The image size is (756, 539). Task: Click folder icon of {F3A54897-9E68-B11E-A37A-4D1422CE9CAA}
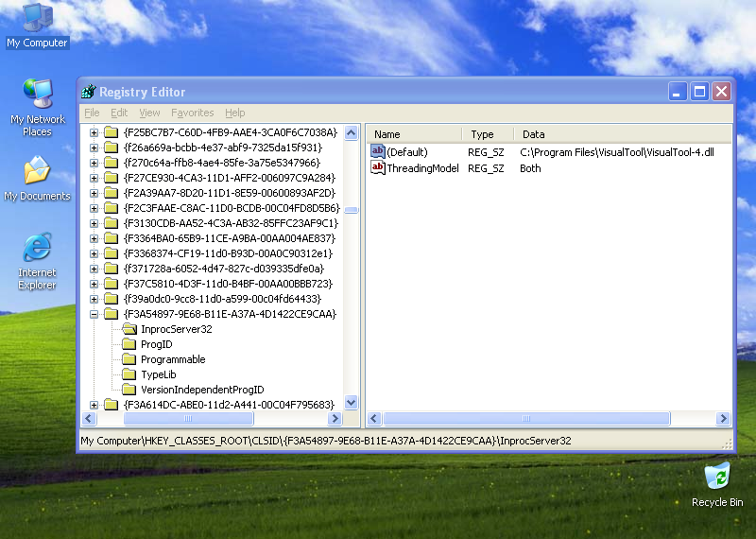coord(112,314)
